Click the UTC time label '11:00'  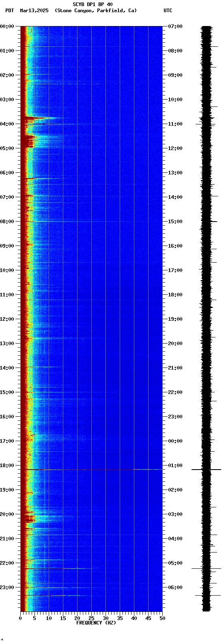coord(175,124)
